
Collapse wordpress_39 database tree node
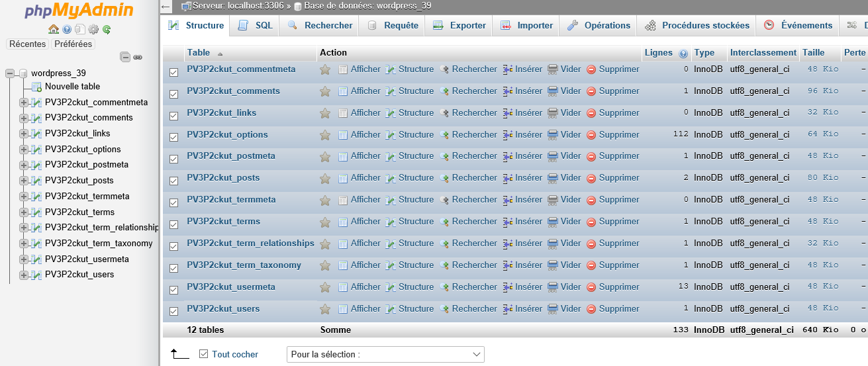coord(10,73)
